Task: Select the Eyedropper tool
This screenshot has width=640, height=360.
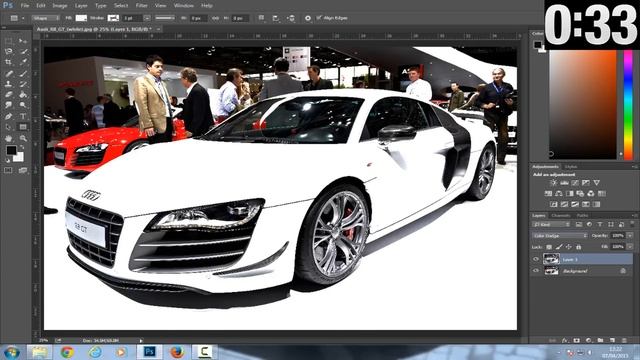Action: coord(23,62)
